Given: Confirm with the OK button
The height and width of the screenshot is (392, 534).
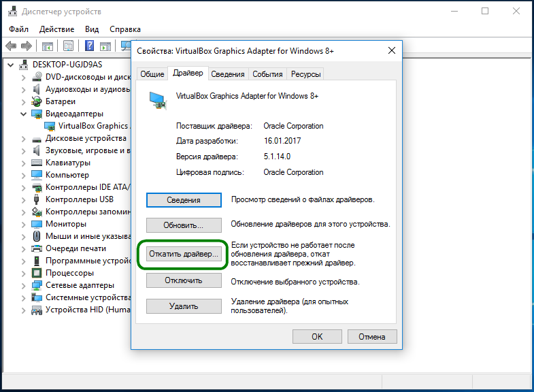Looking at the screenshot, I should (x=317, y=336).
